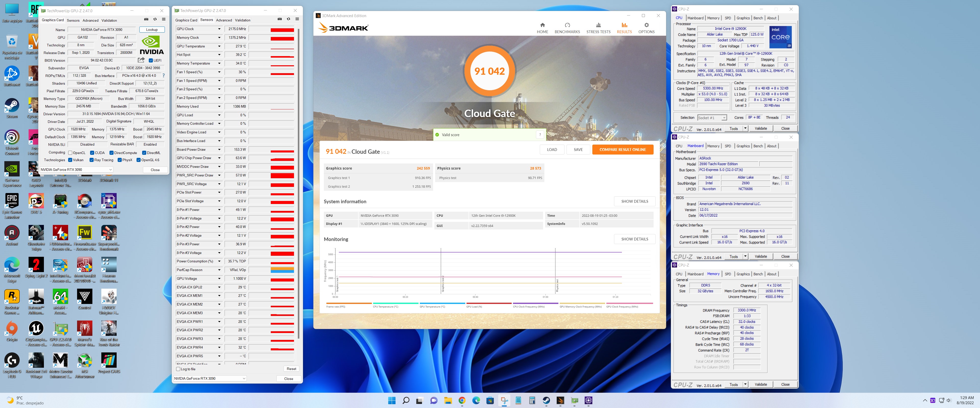Open Calculator from taskbar
The image size is (980, 408).
[x=532, y=400]
